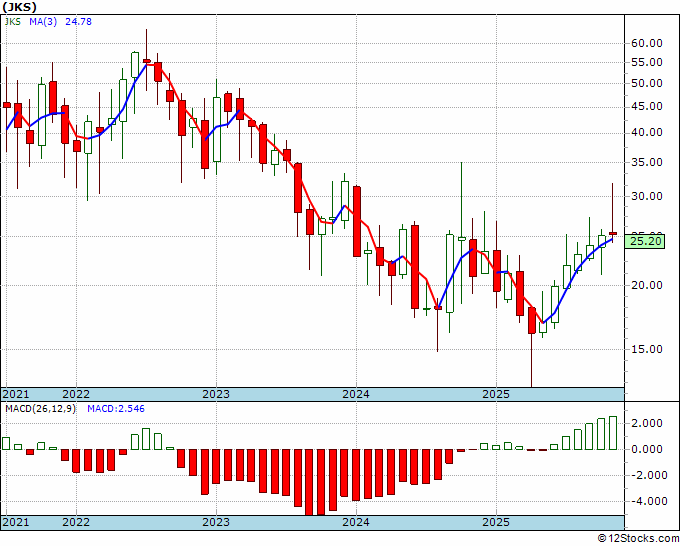This screenshot has height=546, width=680.
Task: Click 2023 on the MACD timeline
Action: (x=216, y=522)
